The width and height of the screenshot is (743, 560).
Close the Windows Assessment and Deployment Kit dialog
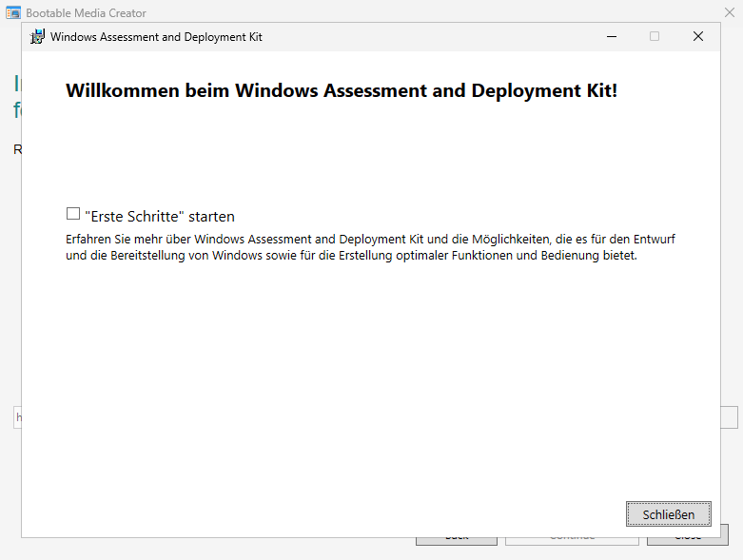point(698,36)
